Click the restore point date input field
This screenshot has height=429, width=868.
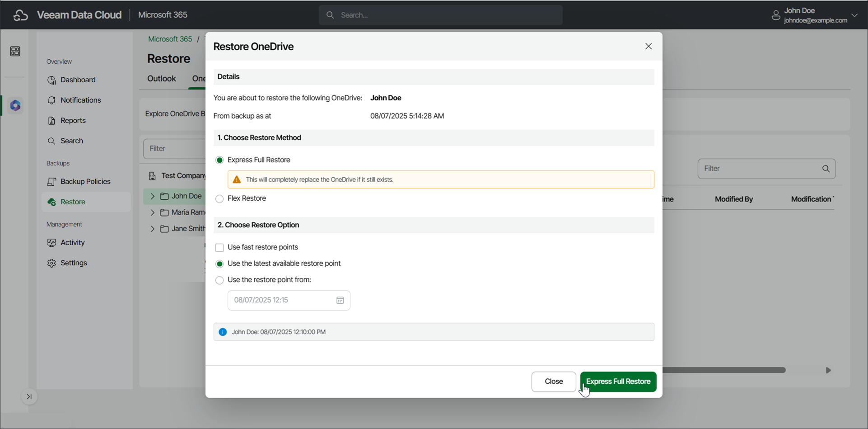[289, 301]
